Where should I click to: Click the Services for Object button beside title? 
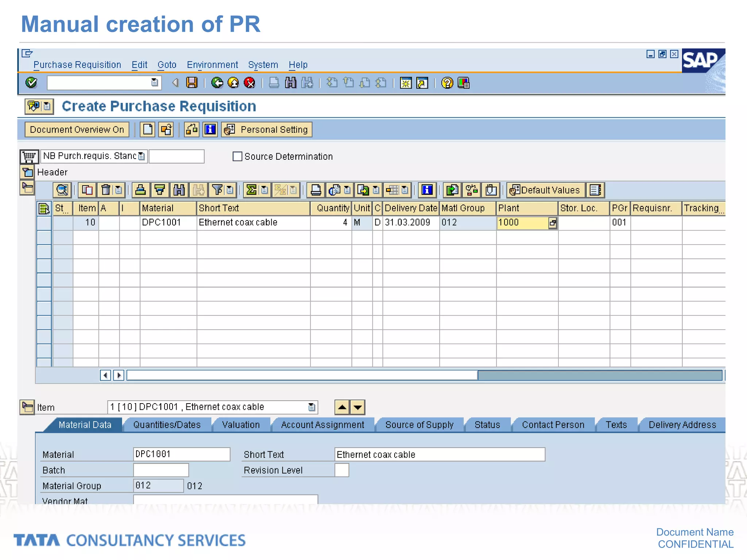tap(39, 106)
